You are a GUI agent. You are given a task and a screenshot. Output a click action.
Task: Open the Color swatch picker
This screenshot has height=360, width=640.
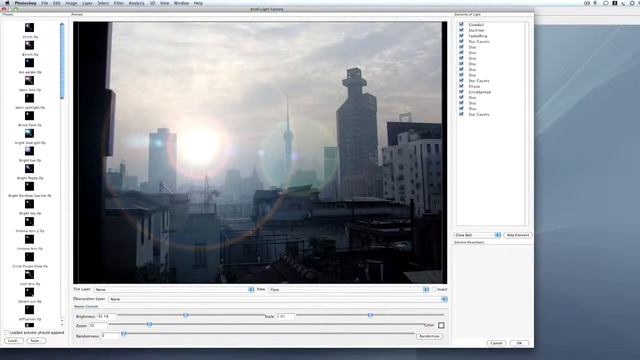click(441, 325)
